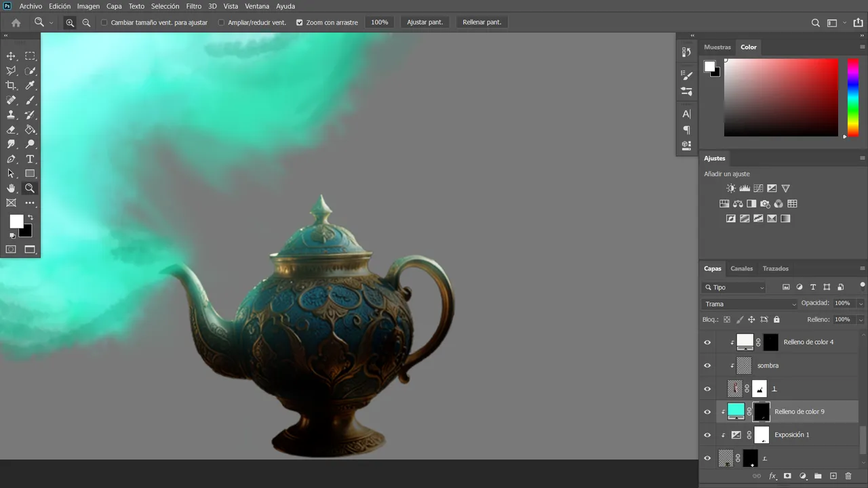Switch to the Canales tab
Viewport: 868px width, 488px height.
pos(741,268)
